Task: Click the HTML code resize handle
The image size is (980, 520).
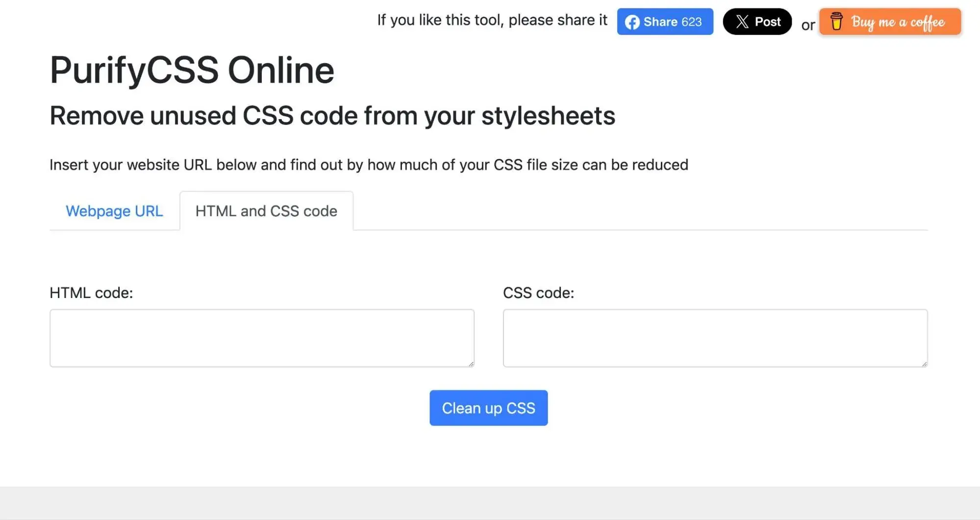Action: [x=471, y=364]
